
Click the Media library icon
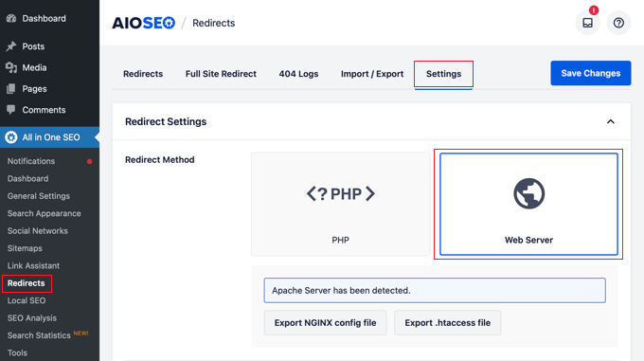[11, 68]
